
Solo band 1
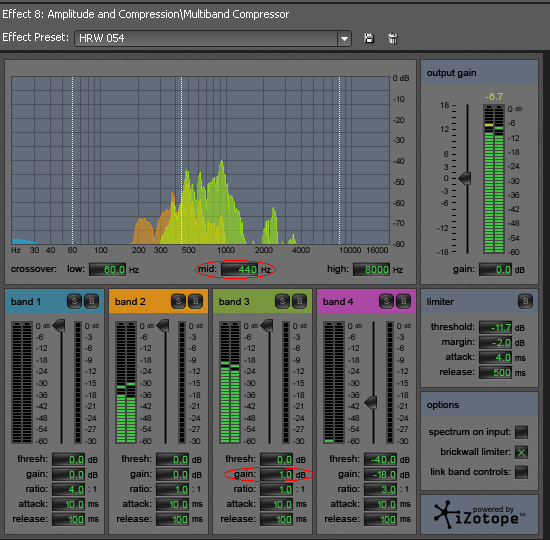pyautogui.click(x=74, y=301)
